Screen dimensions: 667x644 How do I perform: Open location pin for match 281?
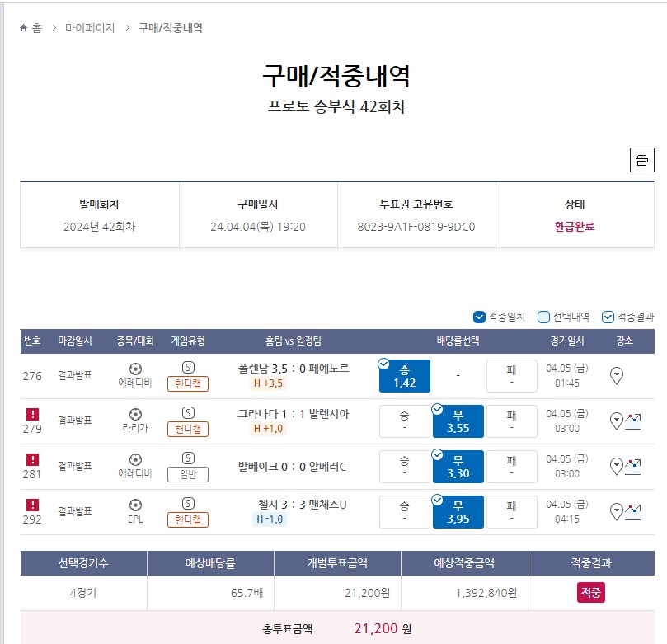pyautogui.click(x=617, y=466)
